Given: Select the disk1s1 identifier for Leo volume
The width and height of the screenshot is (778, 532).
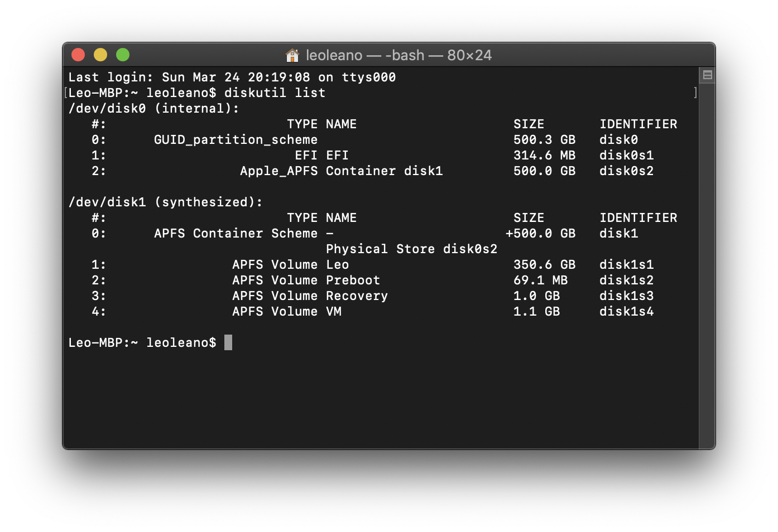Looking at the screenshot, I should (x=626, y=264).
